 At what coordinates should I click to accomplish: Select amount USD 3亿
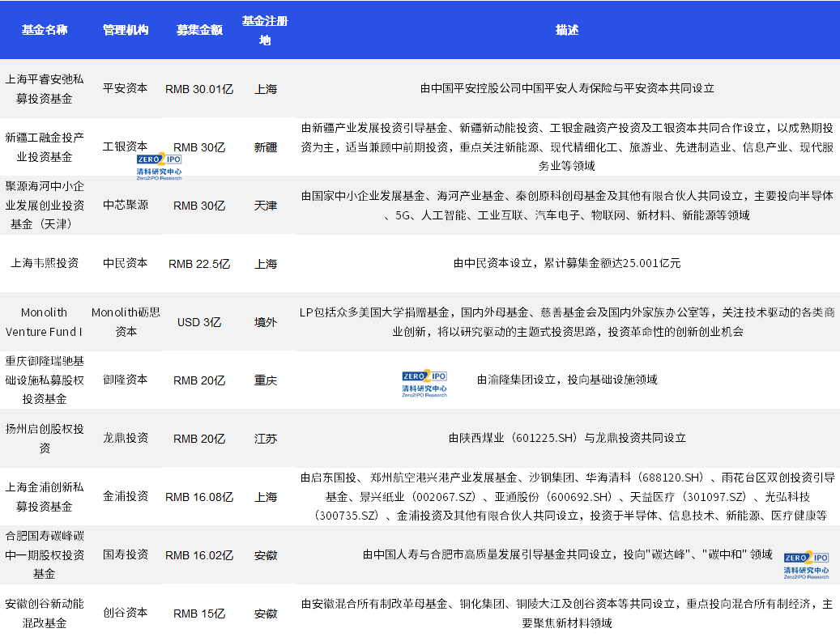coord(199,322)
